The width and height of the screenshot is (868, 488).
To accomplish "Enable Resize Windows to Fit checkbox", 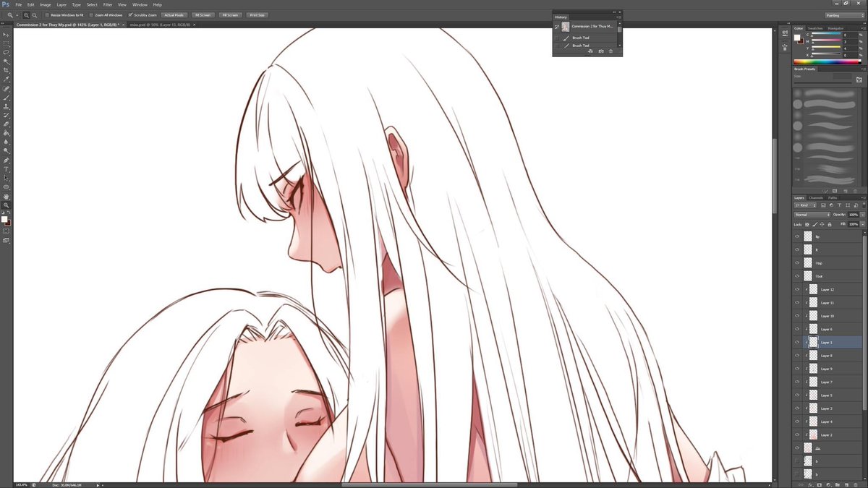I will (x=47, y=14).
